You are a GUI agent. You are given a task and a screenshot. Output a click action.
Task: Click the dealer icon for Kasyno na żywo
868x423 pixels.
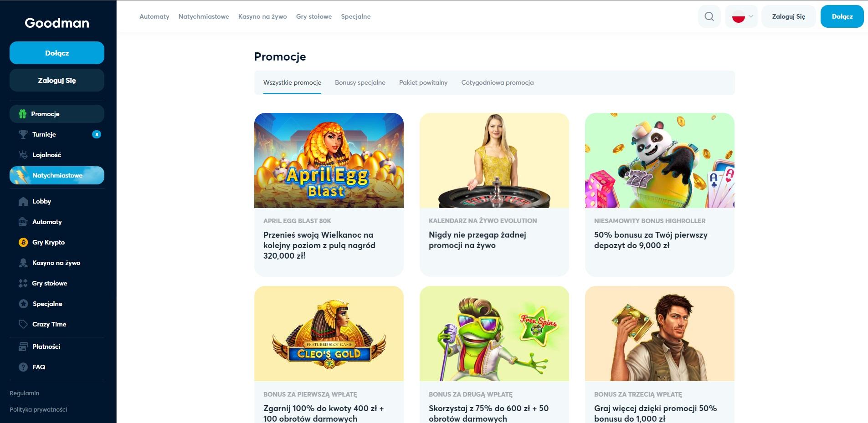23,263
